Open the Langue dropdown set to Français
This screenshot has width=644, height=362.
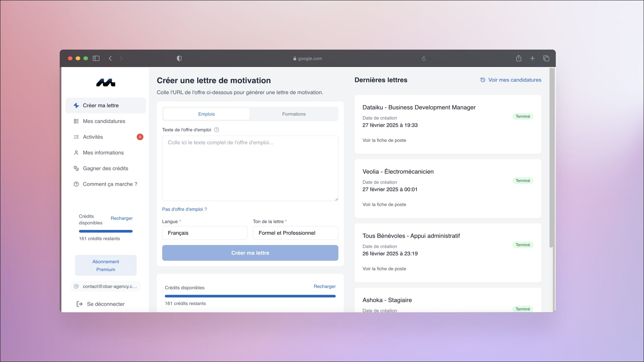click(x=205, y=233)
